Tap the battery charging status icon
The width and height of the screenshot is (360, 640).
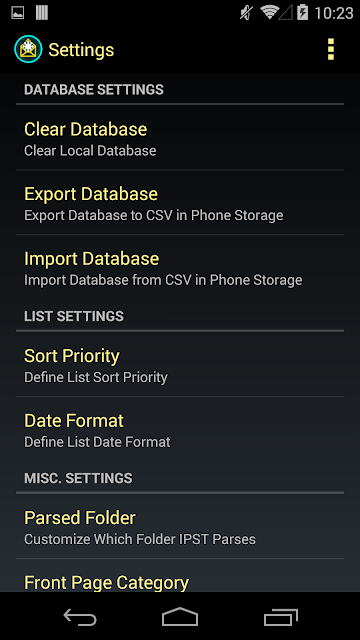302,12
